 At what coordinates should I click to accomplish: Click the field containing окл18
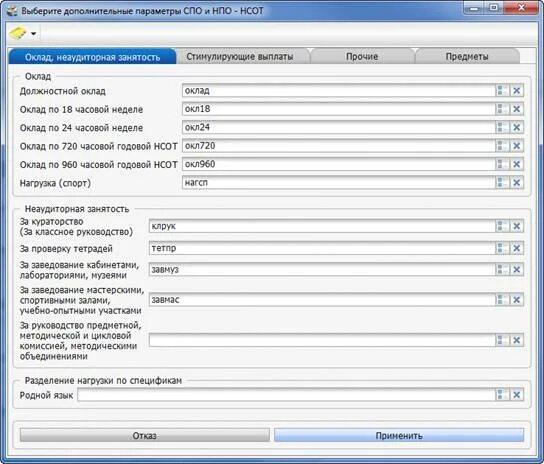(x=339, y=109)
